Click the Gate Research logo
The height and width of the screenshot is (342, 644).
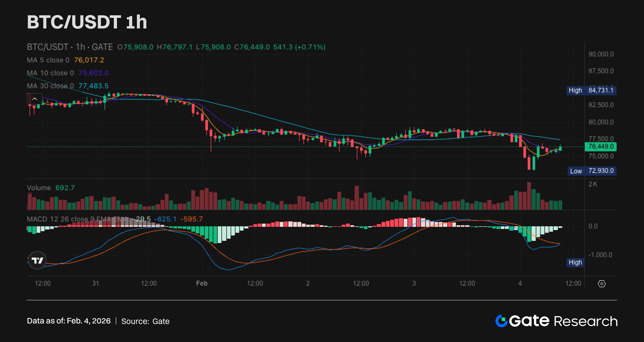[556, 321]
